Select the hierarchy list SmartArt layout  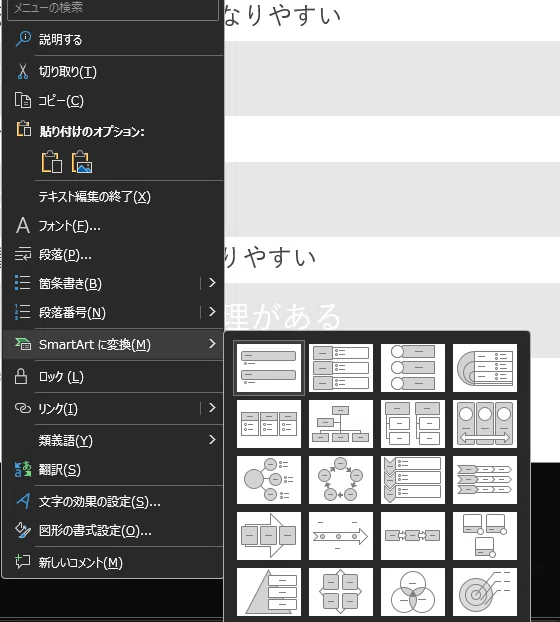(413, 424)
